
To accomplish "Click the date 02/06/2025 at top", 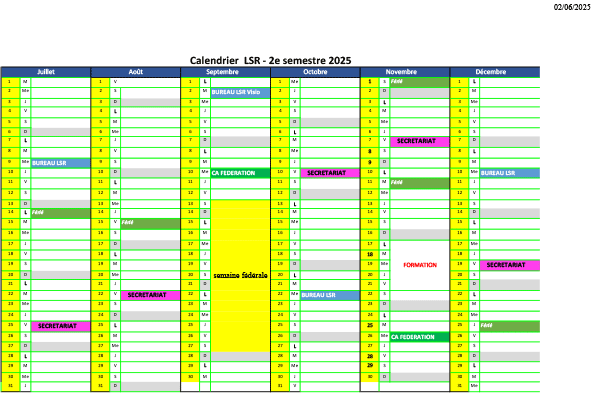I will [572, 7].
